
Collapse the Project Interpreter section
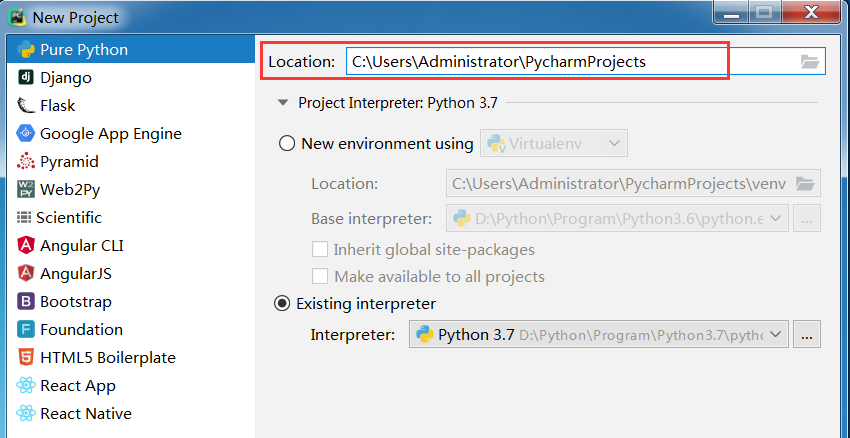(283, 102)
